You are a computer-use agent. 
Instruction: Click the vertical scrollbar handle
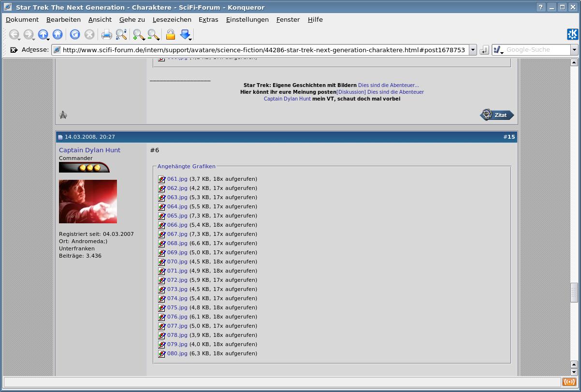click(x=574, y=292)
